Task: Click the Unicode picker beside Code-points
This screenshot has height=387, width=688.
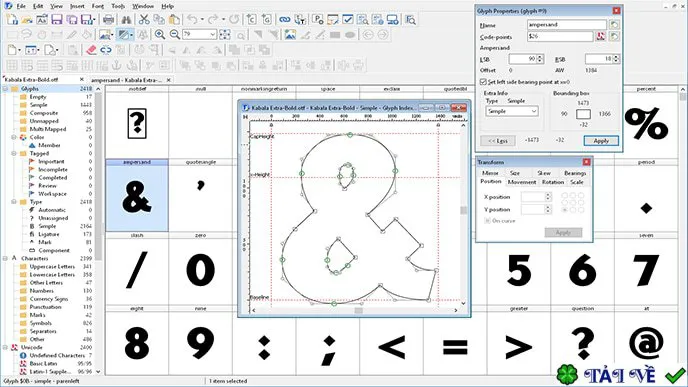Action: (x=601, y=36)
